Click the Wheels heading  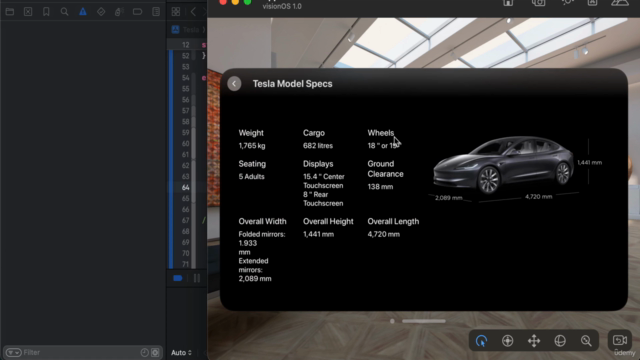(380, 133)
